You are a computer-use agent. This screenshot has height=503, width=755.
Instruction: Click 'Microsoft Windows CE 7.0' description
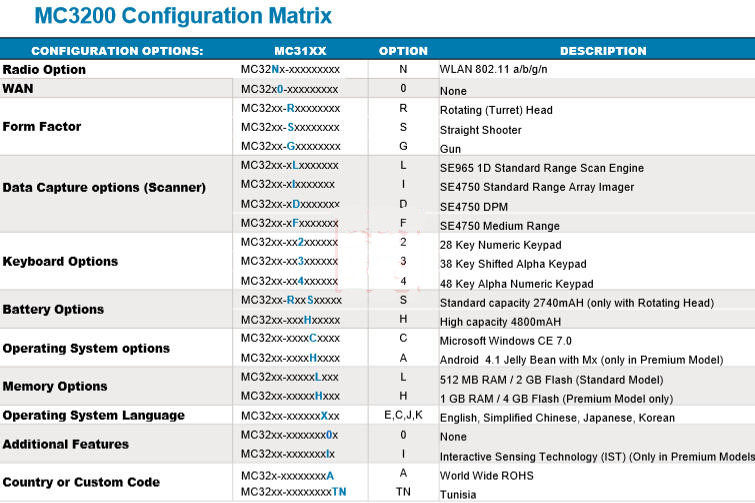[x=506, y=341]
